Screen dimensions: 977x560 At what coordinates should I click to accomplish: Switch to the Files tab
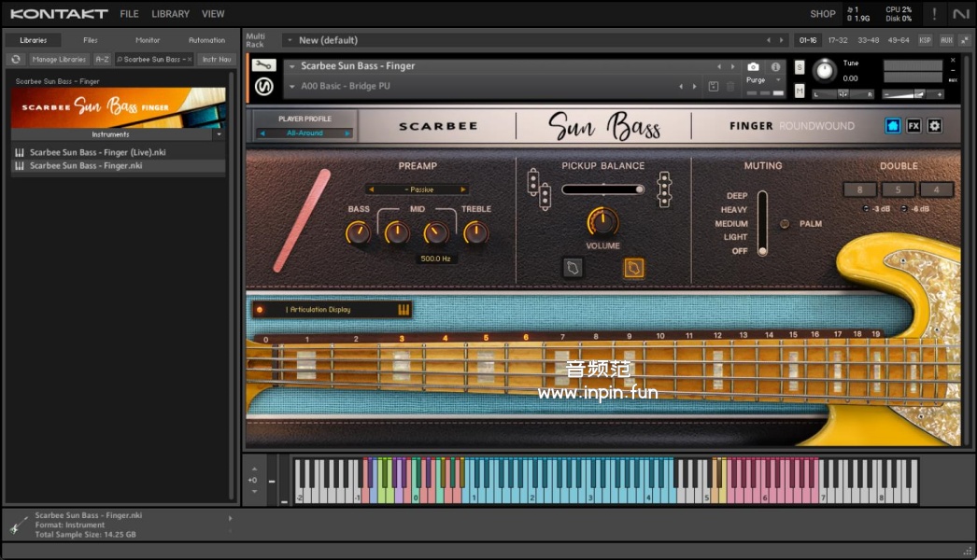pyautogui.click(x=91, y=40)
